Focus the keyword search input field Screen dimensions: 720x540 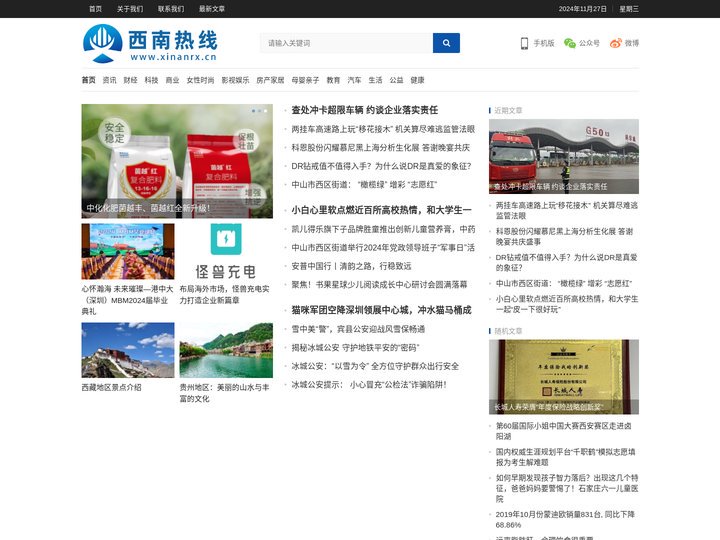347,43
